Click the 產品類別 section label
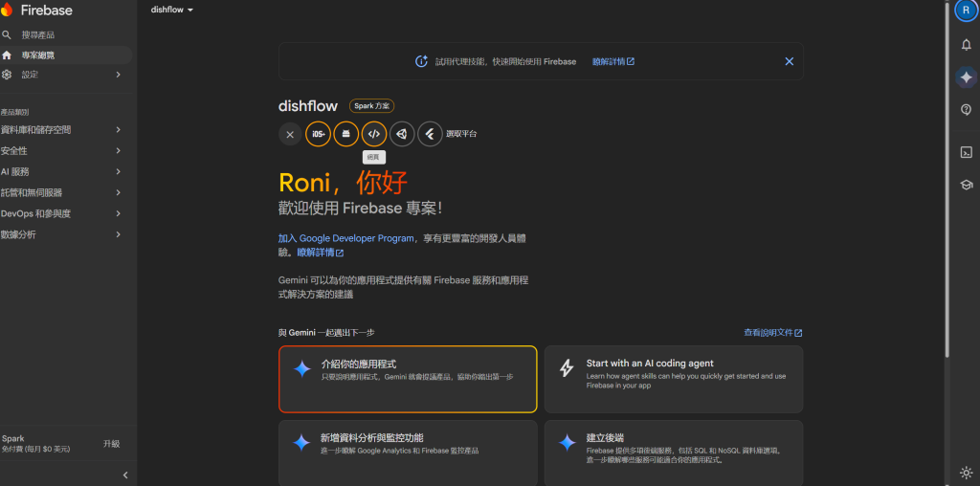Image resolution: width=980 pixels, height=486 pixels. [x=15, y=113]
